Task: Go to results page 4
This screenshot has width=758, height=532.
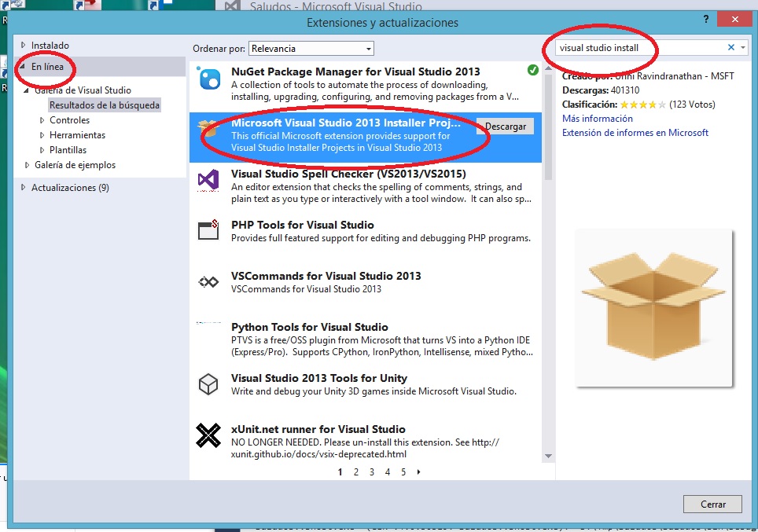Action: [x=388, y=472]
